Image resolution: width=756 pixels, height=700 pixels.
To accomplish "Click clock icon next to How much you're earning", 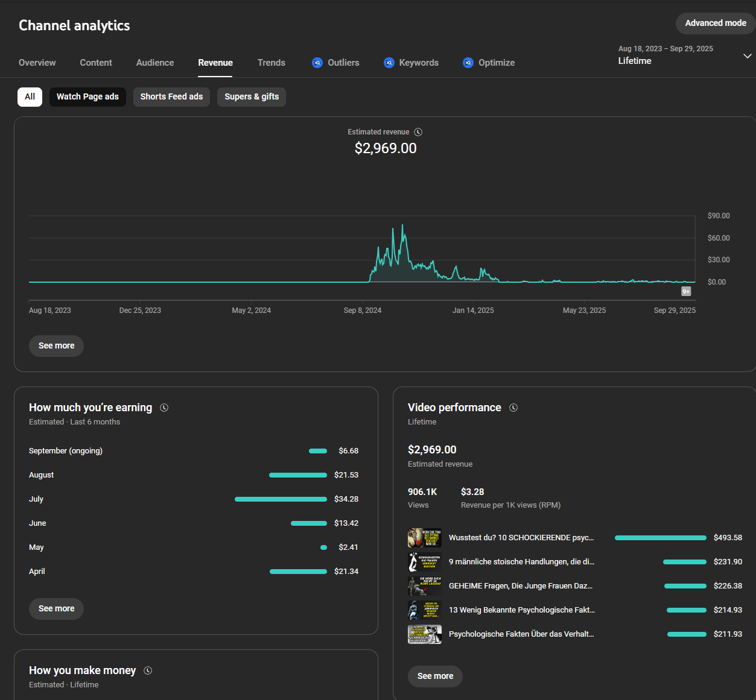I will click(x=164, y=408).
